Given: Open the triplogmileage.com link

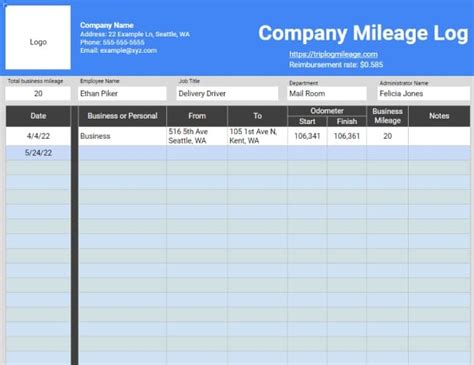Looking at the screenshot, I should pyautogui.click(x=333, y=54).
